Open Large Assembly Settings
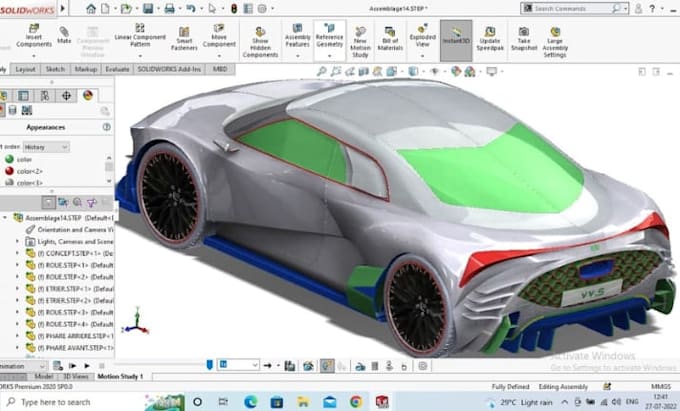This screenshot has height=411, width=680. point(555,42)
